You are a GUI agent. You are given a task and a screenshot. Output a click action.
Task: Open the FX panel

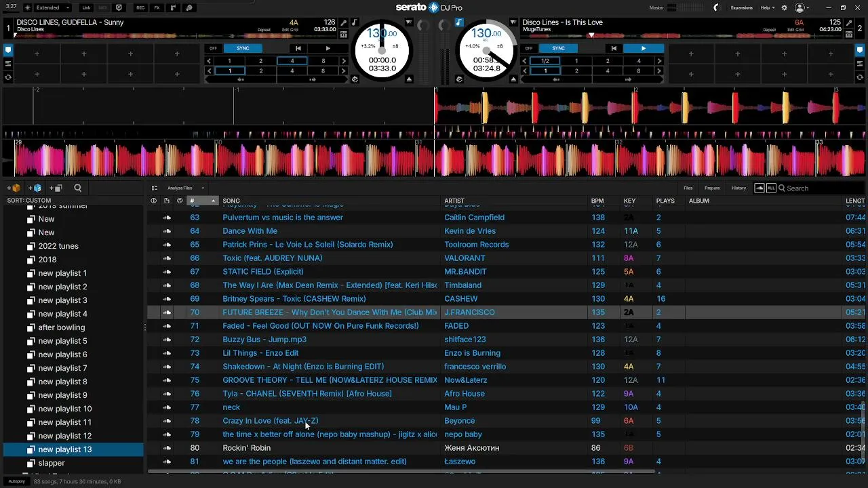pyautogui.click(x=157, y=8)
